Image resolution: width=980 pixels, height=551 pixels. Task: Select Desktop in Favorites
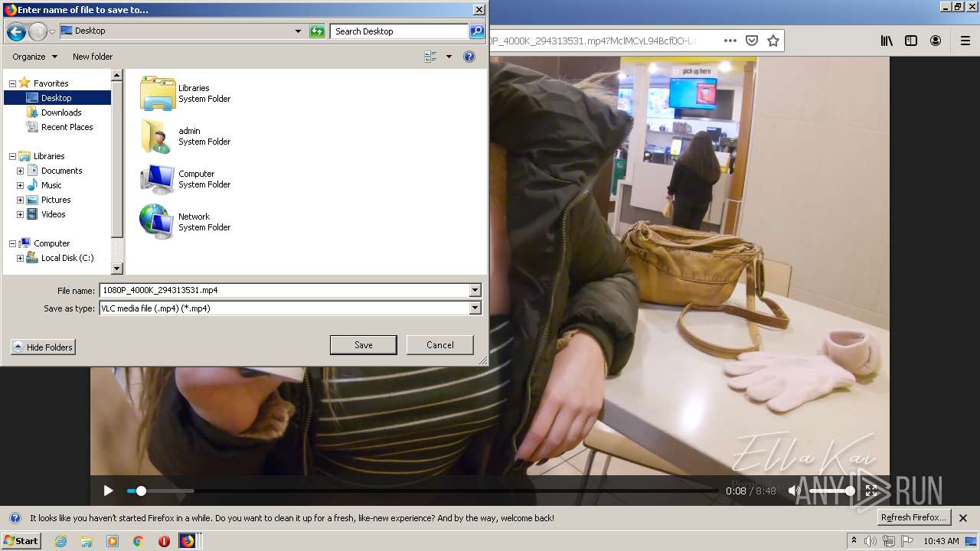(x=57, y=98)
